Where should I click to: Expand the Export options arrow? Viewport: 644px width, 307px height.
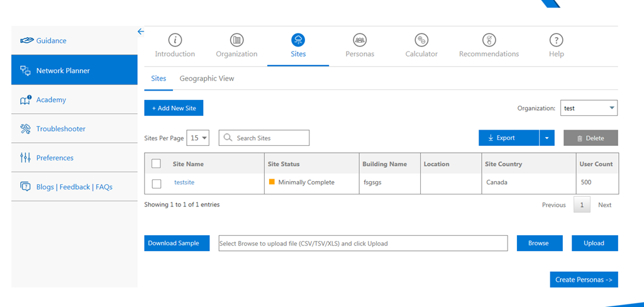click(x=547, y=138)
